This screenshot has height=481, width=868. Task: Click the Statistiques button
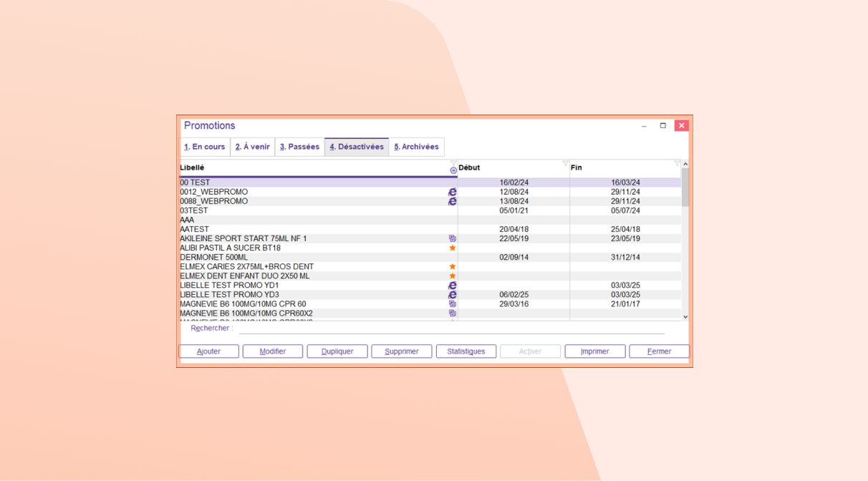pyautogui.click(x=466, y=351)
